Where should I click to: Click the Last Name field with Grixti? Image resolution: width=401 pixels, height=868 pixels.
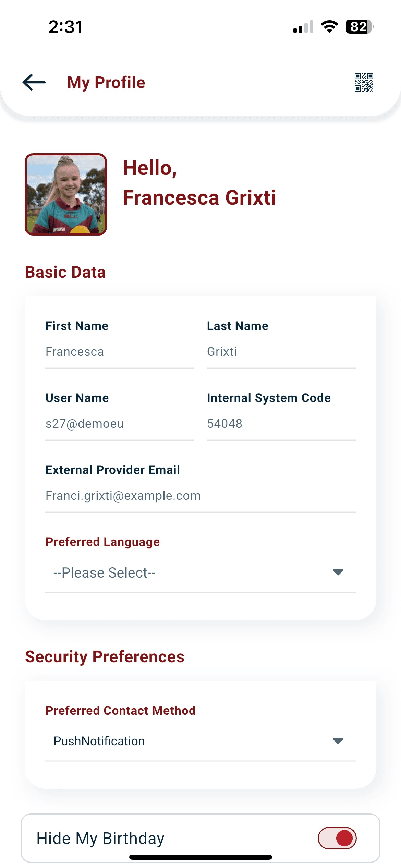tap(281, 352)
